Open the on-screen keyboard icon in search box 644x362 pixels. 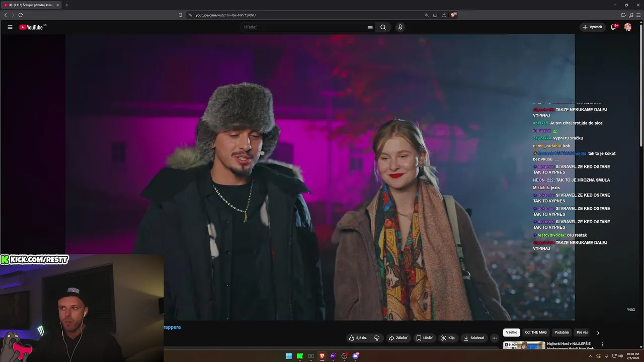370,27
